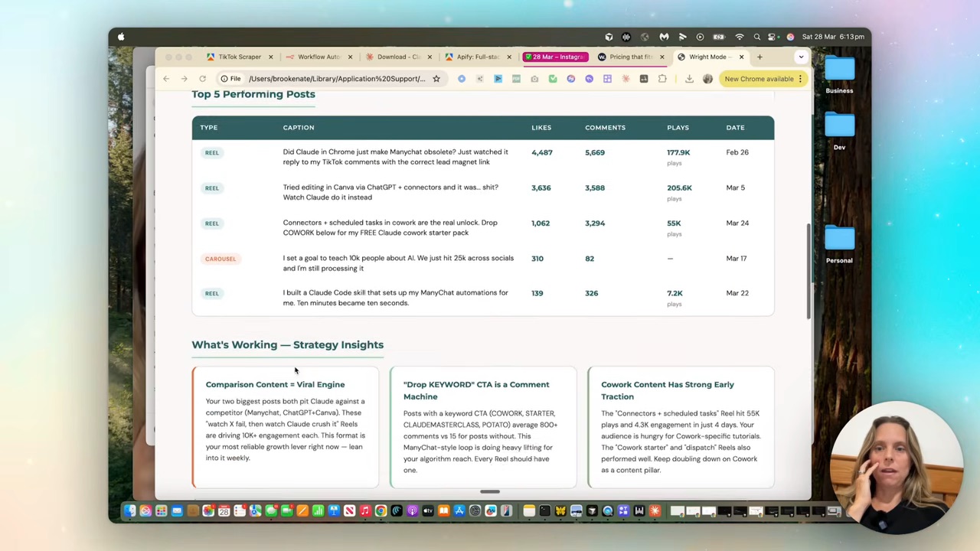Screen dimensions: 980x551
Task: Open the Apple menu
Action: 121,37
